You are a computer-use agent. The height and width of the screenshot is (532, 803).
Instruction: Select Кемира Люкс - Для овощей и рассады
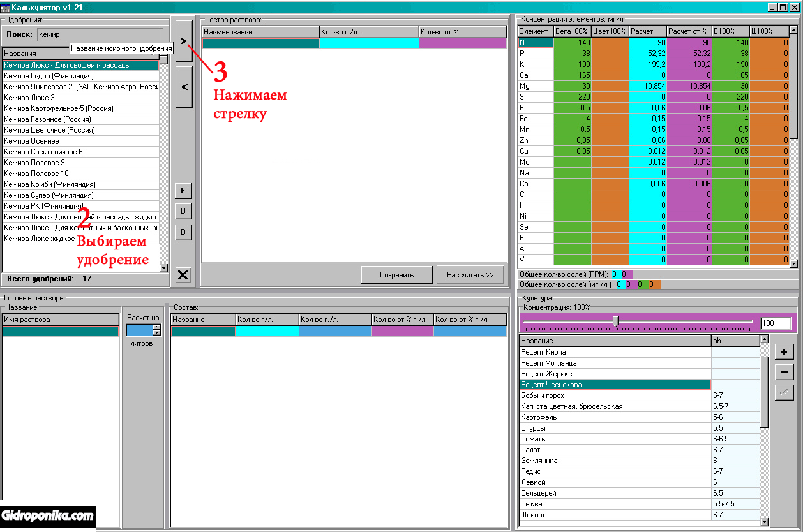pos(80,65)
